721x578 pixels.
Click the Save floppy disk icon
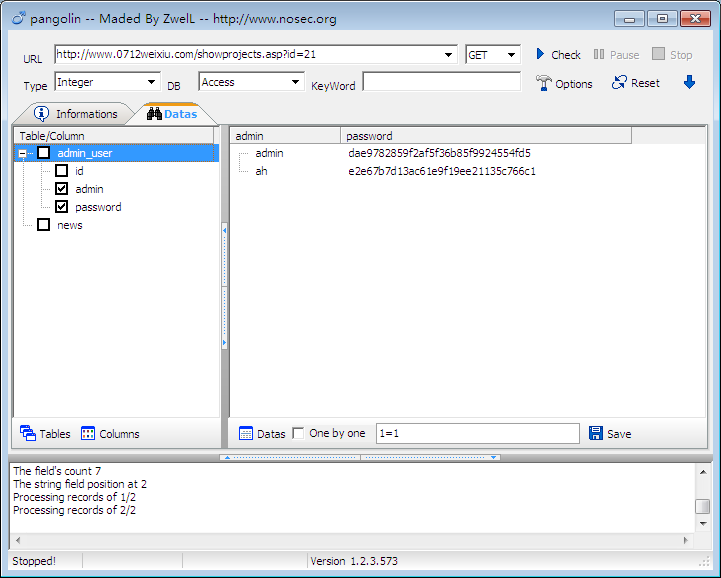click(x=596, y=433)
